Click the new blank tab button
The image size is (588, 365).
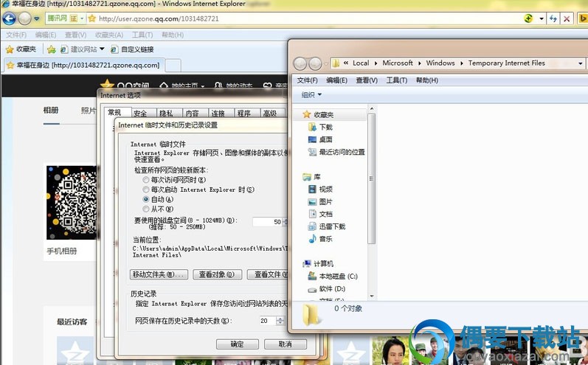[x=173, y=66]
